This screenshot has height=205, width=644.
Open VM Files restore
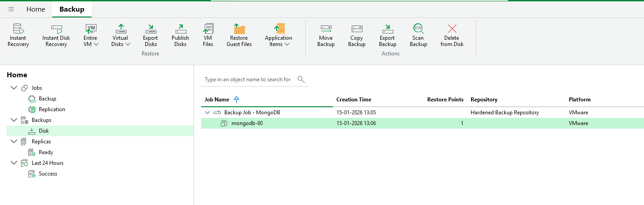[208, 35]
